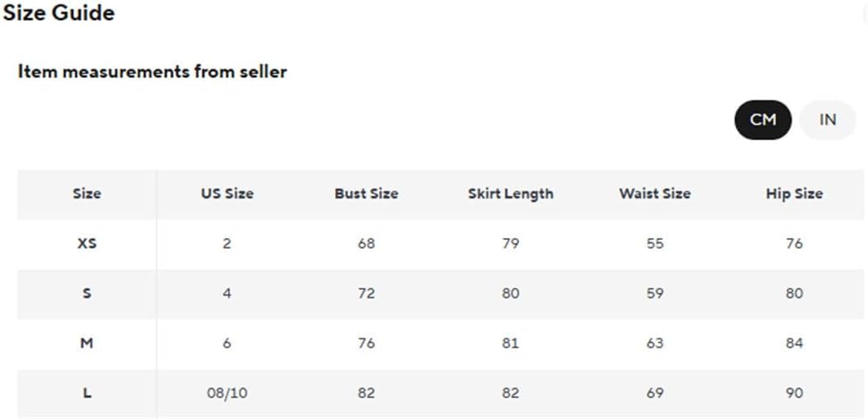Click the Size column header
868x419 pixels.
click(87, 193)
